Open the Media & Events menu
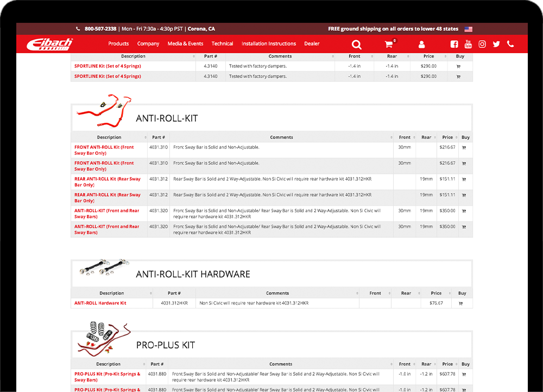The image size is (543, 392). tap(185, 43)
